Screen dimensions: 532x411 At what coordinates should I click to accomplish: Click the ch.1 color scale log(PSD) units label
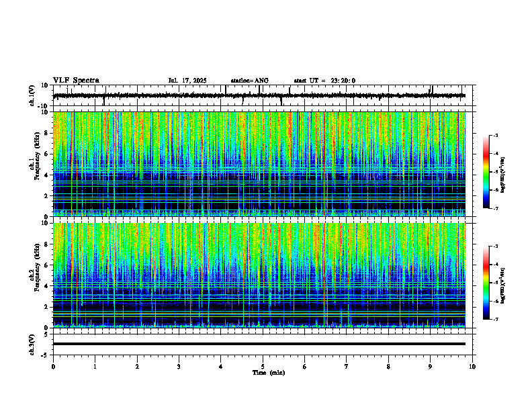[503, 175]
